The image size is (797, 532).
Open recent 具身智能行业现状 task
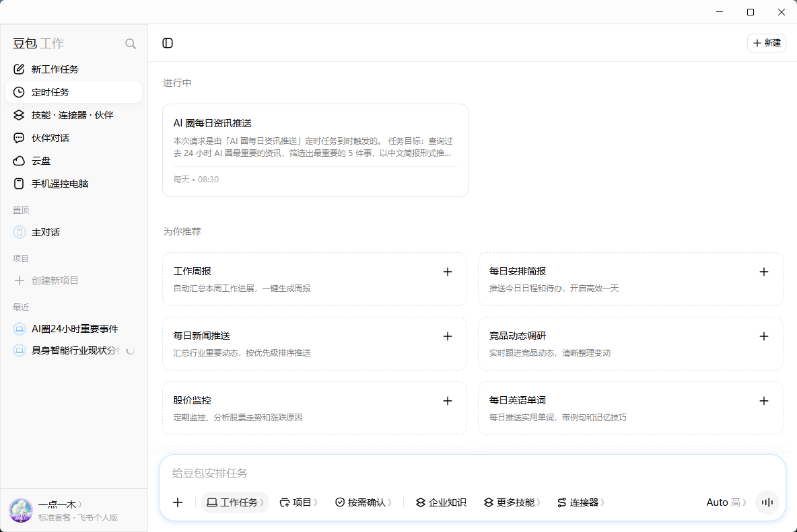pyautogui.click(x=73, y=350)
